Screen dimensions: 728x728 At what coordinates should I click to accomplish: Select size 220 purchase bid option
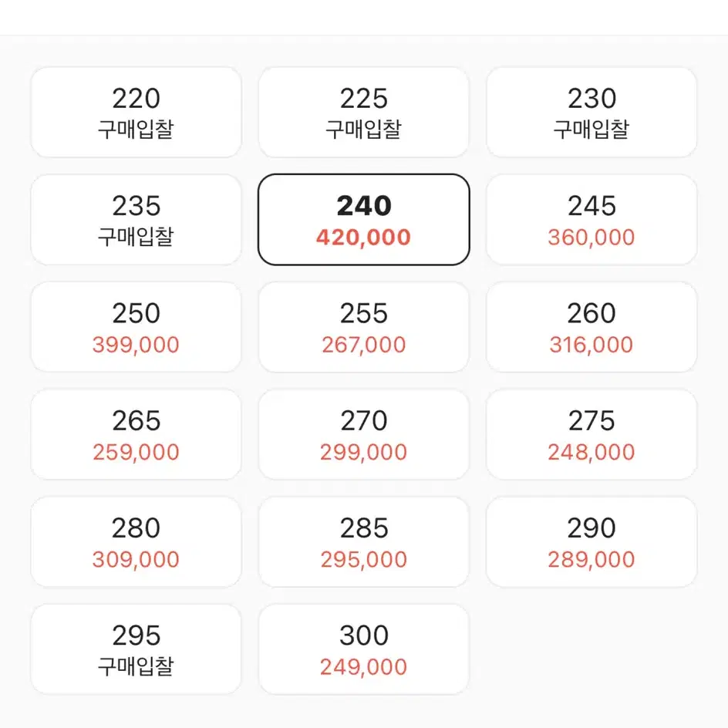tap(136, 113)
